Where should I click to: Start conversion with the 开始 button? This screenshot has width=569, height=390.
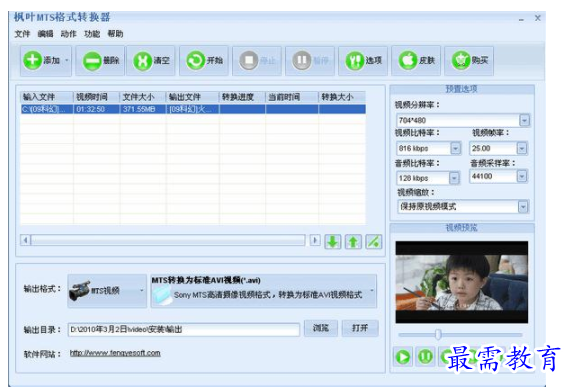tap(204, 61)
